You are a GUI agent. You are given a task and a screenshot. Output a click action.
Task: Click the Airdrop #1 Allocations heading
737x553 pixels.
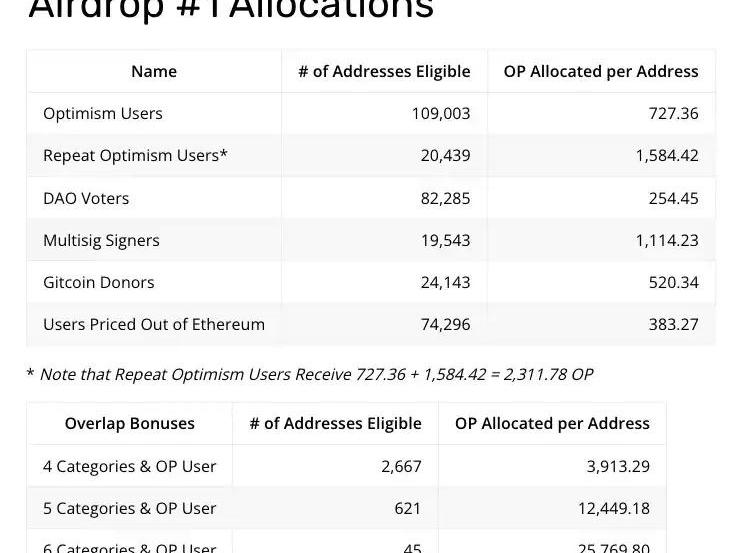[x=231, y=10]
